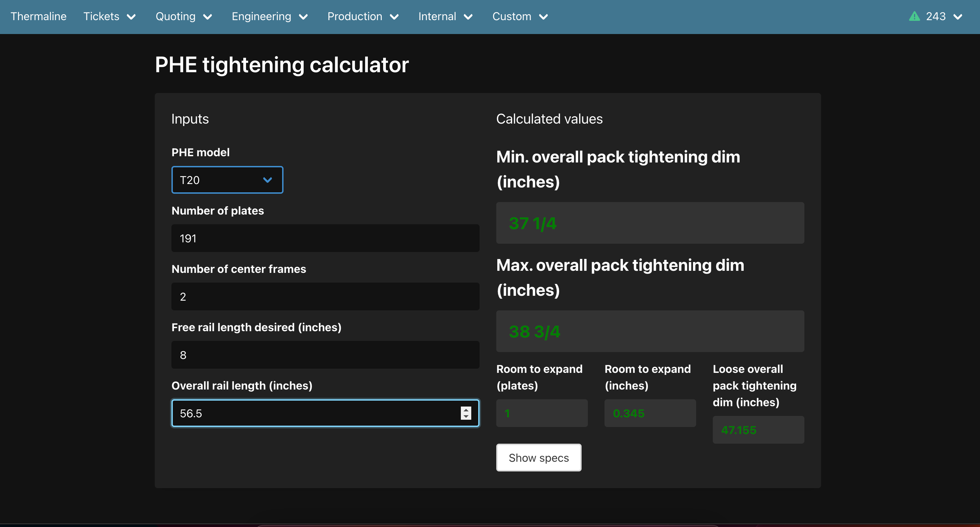Open the Quoting menu
Screen dimensions: 980x527
pyautogui.click(x=184, y=16)
